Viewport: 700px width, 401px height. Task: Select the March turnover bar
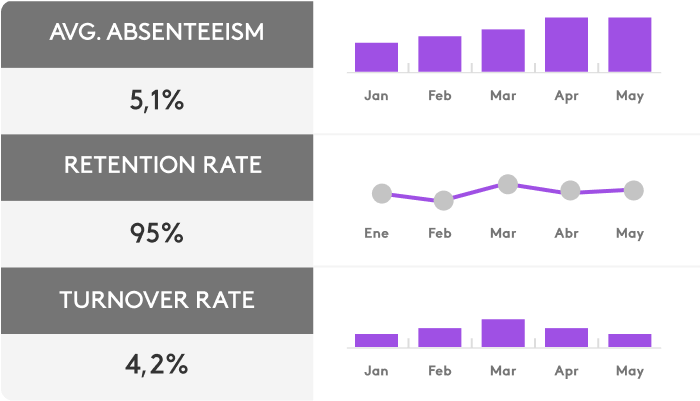click(x=503, y=333)
